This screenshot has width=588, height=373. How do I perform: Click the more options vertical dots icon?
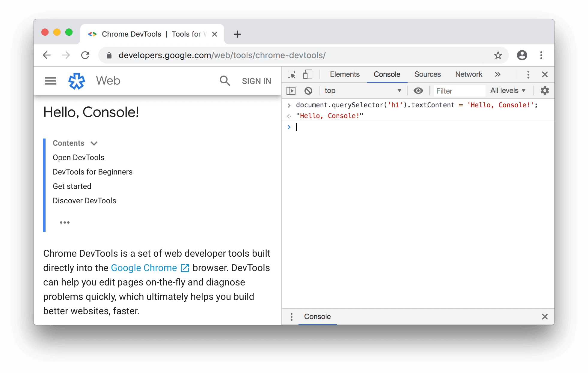pos(528,73)
